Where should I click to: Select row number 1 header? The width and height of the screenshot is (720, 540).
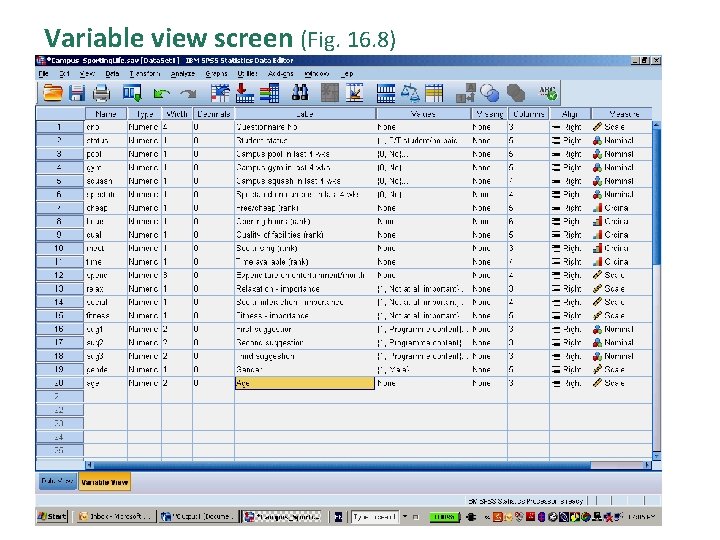coord(59,127)
